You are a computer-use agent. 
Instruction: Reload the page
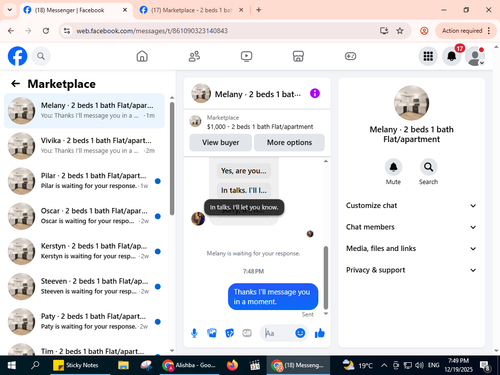(x=46, y=31)
